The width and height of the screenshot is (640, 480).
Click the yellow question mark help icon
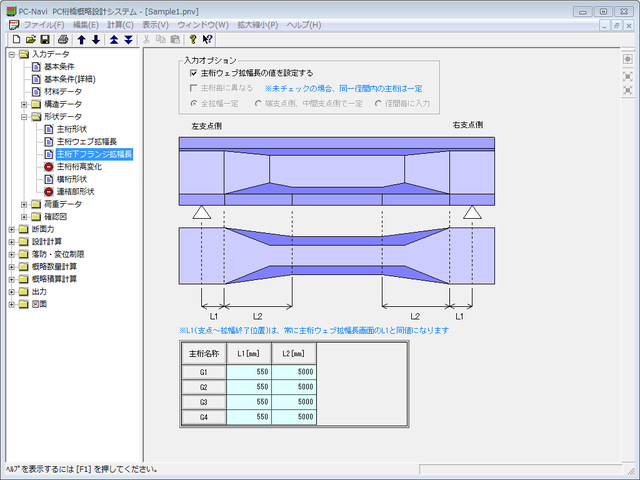191,39
